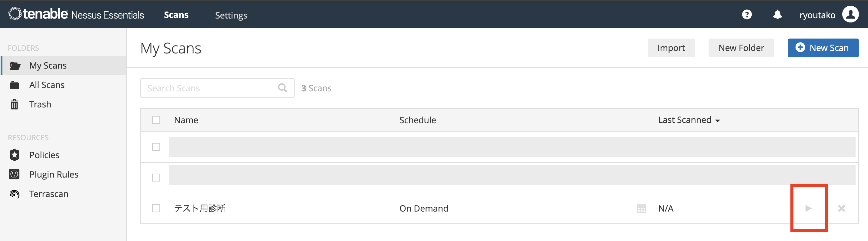Open Terrascan from the sidebar

tap(48, 194)
